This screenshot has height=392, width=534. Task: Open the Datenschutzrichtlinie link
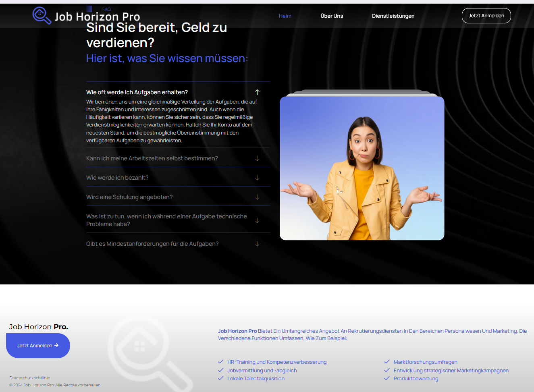30,378
